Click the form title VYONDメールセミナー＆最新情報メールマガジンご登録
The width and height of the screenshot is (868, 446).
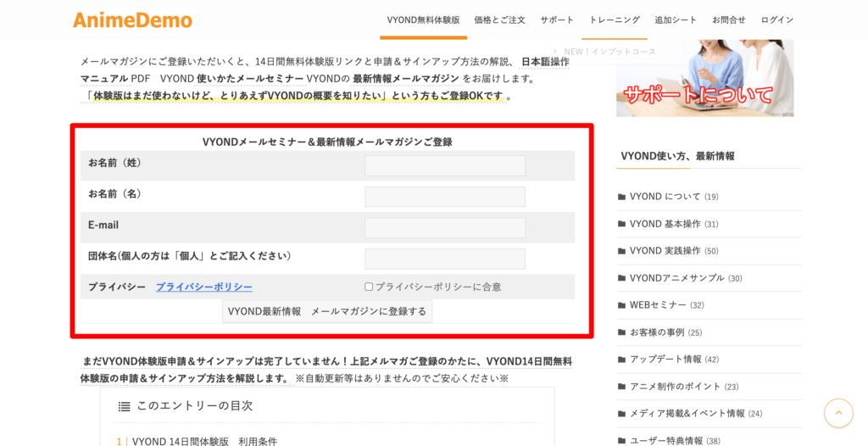[x=327, y=142]
